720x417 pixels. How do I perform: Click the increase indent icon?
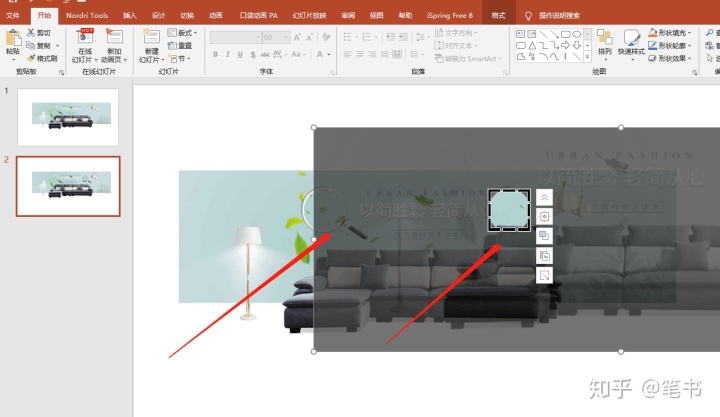pos(403,37)
